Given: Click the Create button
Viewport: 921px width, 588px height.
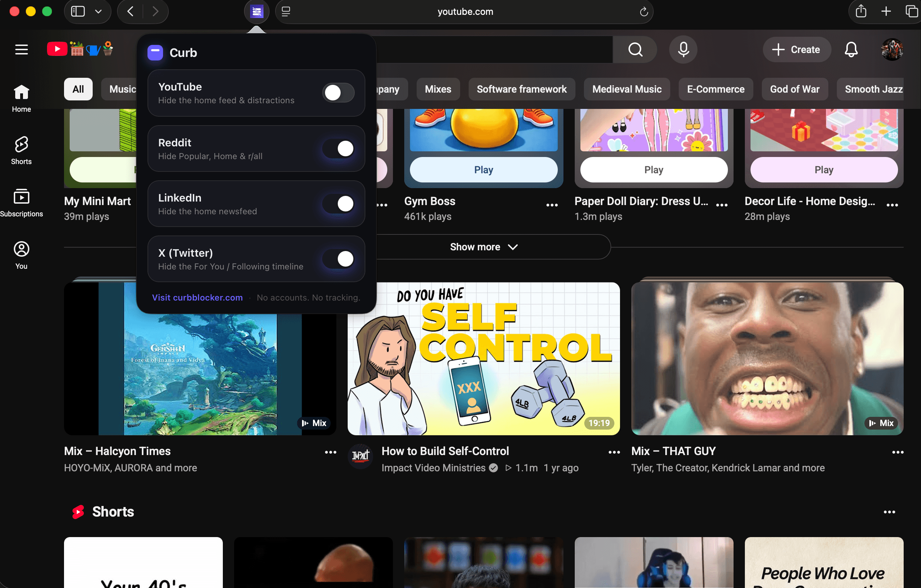Looking at the screenshot, I should click(796, 49).
